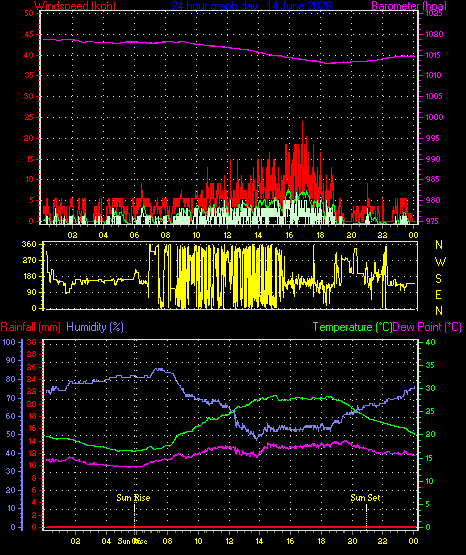Click the 'Sun Set' label above its marker

(366, 498)
